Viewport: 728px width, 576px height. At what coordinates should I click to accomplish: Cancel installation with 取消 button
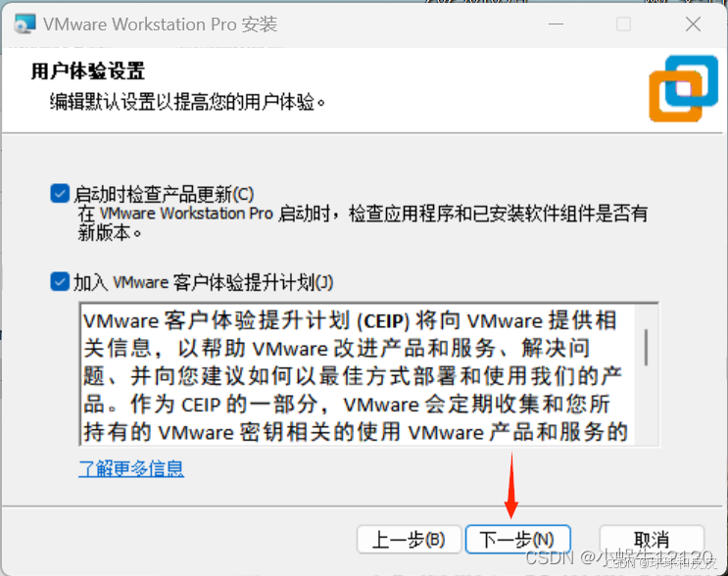coord(652,540)
